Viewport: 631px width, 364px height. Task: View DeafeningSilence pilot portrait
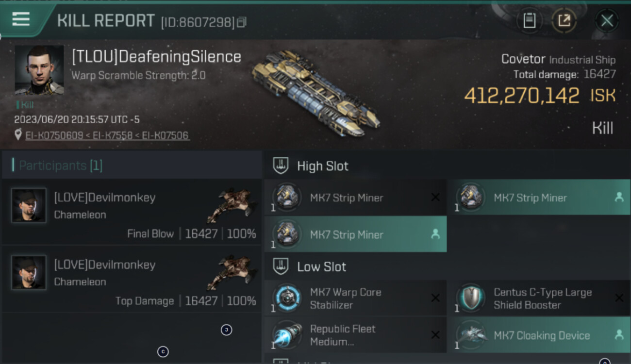click(39, 69)
